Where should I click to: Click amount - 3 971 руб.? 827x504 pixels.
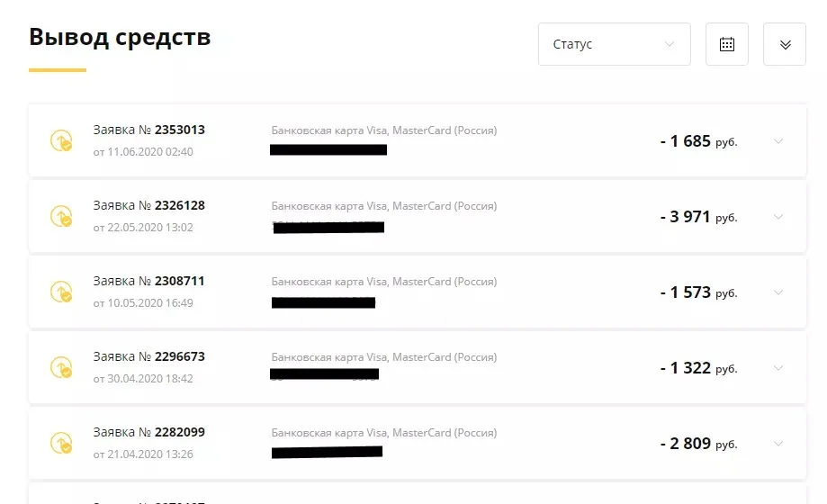[698, 217]
